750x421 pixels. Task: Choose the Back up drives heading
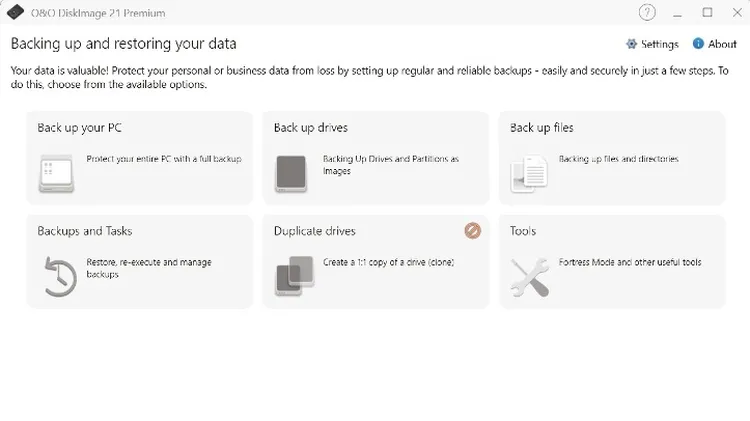[310, 128]
